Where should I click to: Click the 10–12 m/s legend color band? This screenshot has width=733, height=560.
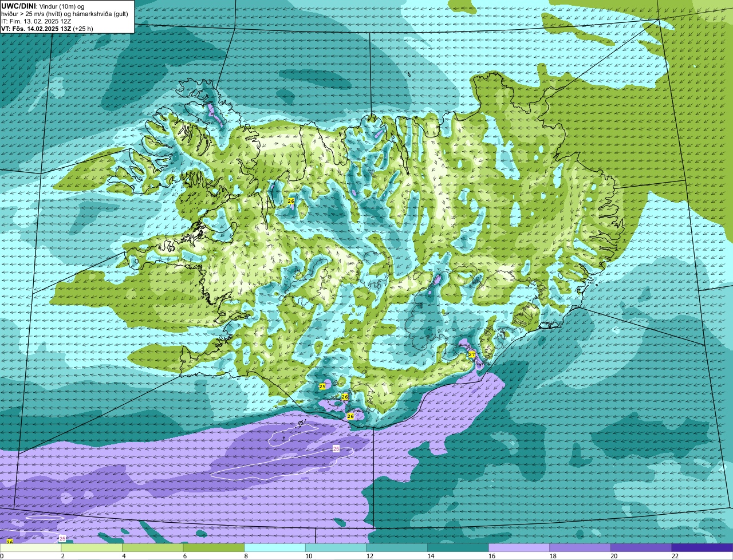tap(336, 547)
